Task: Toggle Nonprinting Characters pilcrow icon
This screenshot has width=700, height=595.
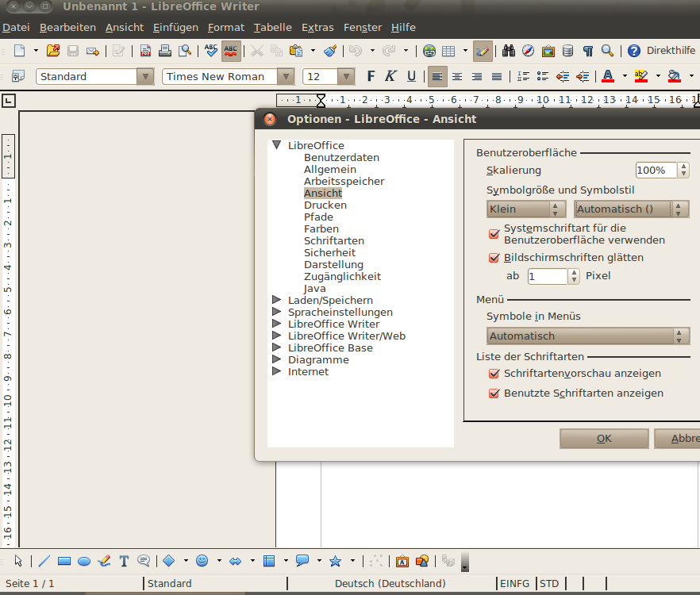Action: [588, 51]
